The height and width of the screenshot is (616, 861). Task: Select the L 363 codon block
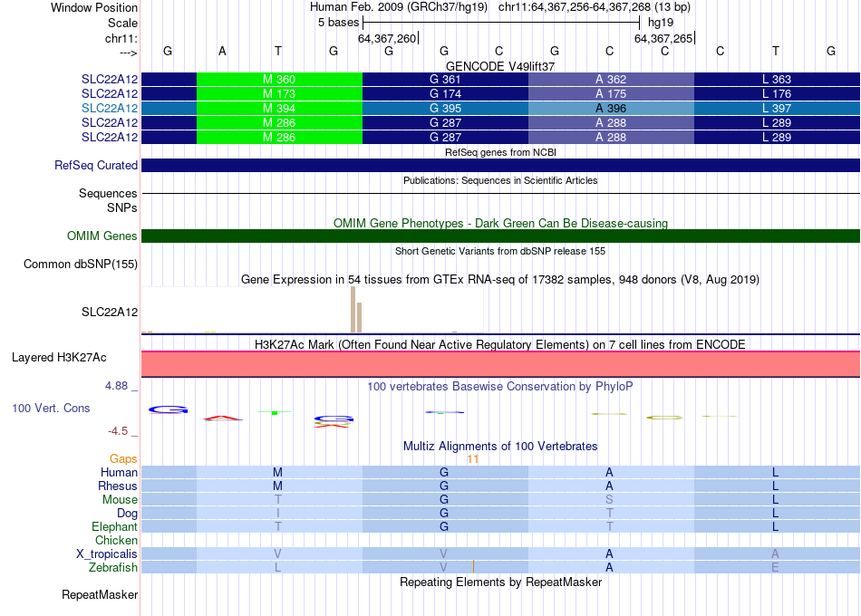(x=777, y=79)
